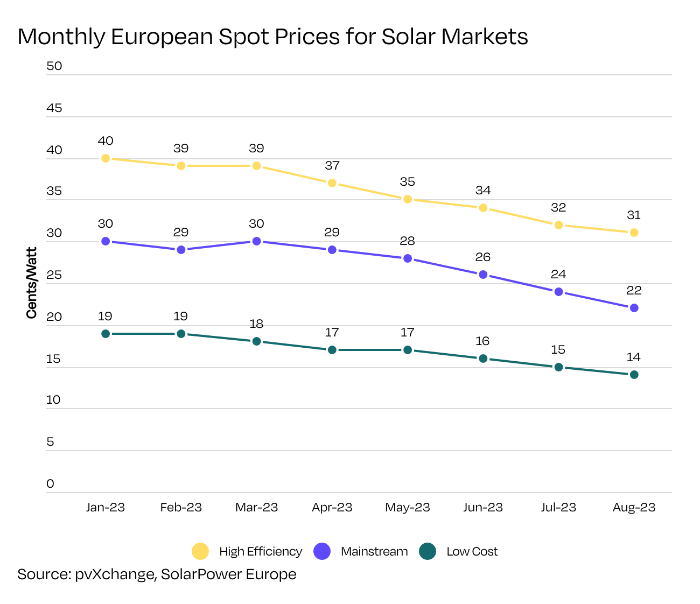Click the teal Low Cost legend swatch

click(428, 551)
